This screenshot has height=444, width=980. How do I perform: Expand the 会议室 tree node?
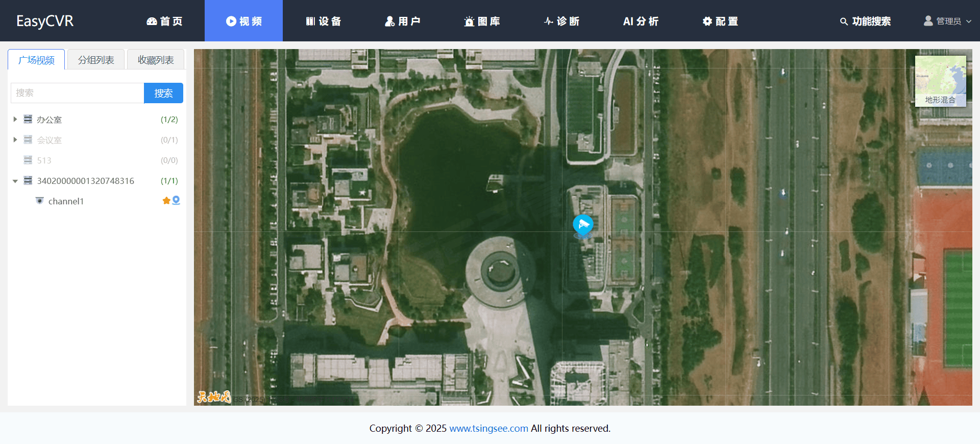coord(15,139)
